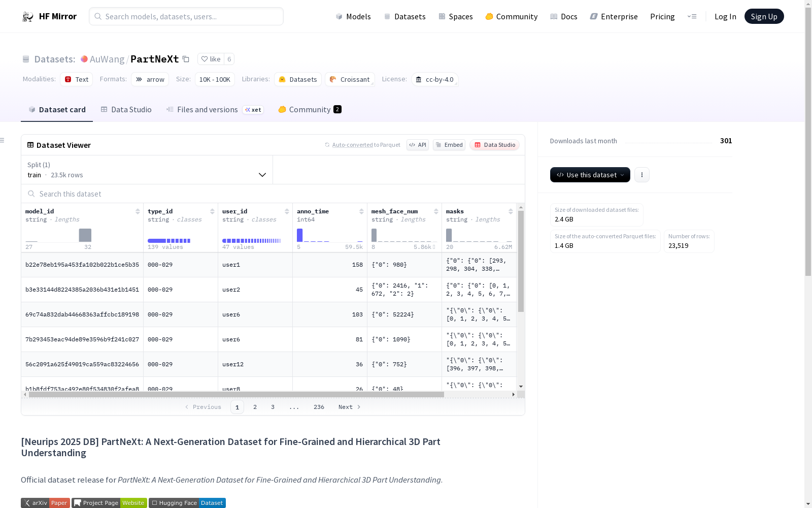Select the arrow format tag

[150, 79]
